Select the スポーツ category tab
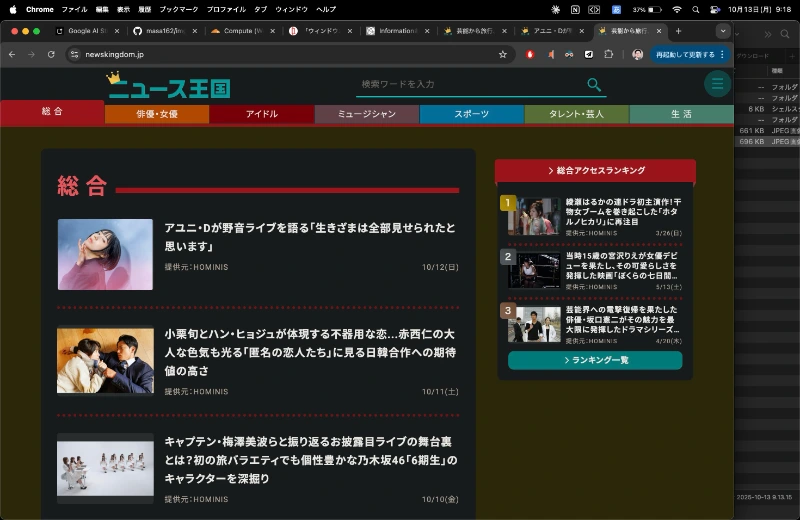This screenshot has height=520, width=800. coord(471,114)
